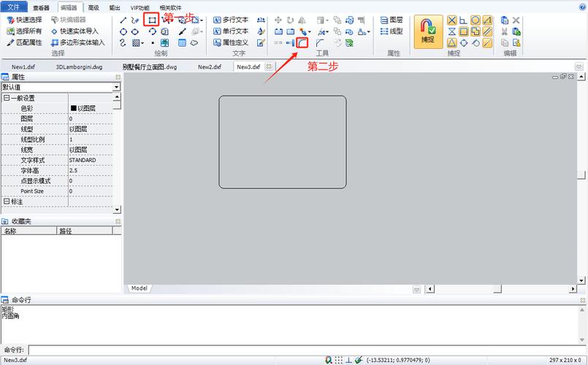The height and width of the screenshot is (365, 588).
Task: Collapse the 一般设置 section
Action: click(7, 98)
